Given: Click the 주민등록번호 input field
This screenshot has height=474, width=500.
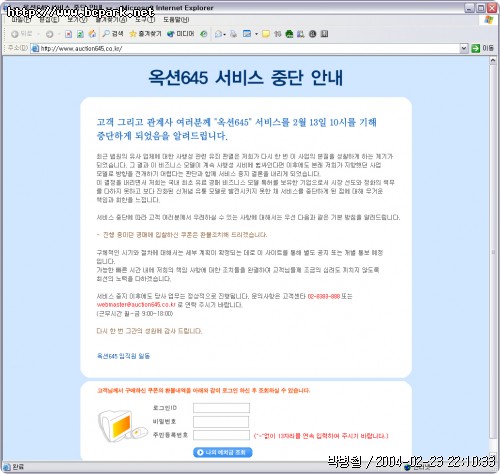Looking at the screenshot, I should tap(221, 435).
